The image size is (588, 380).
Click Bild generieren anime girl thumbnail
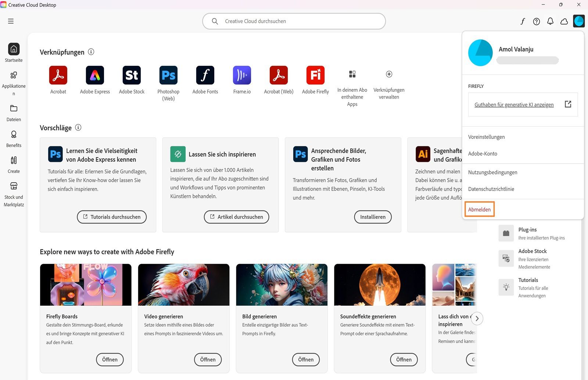coord(282,285)
